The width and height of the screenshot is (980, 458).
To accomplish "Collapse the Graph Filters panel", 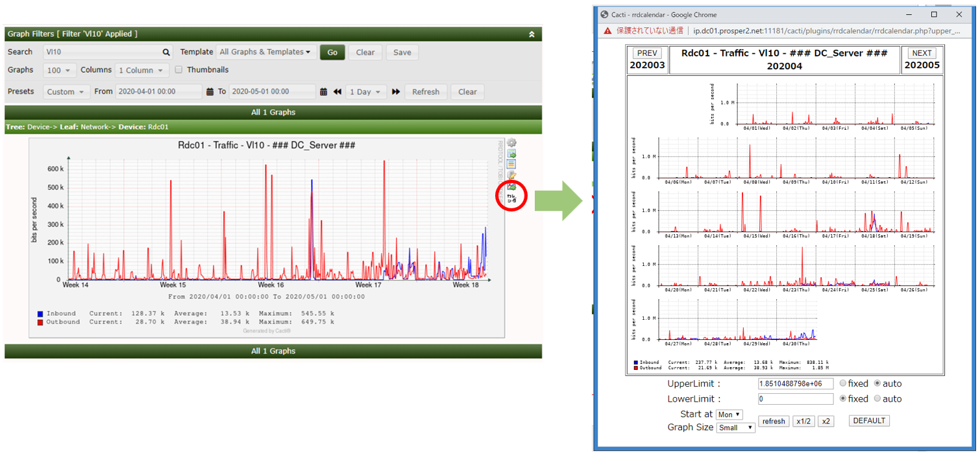I will point(532,34).
